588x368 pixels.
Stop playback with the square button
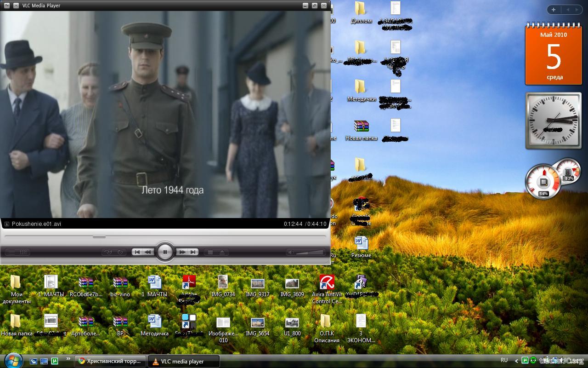tap(210, 252)
